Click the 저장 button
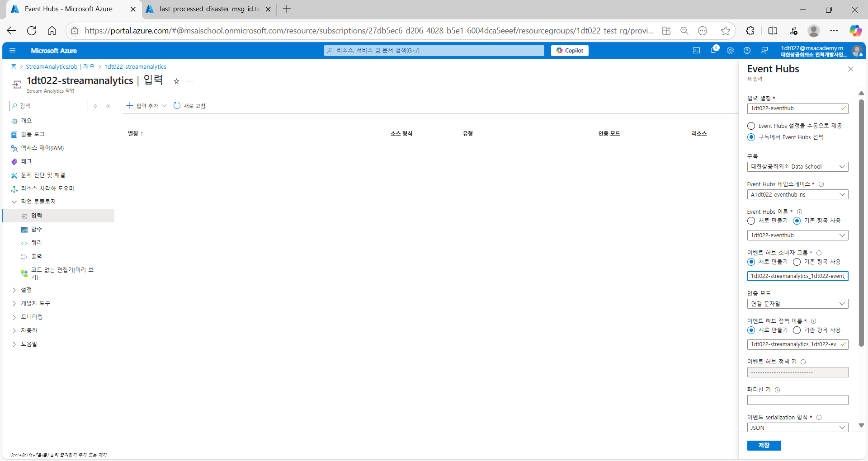Screen dimensions: 868x461 click(764, 446)
